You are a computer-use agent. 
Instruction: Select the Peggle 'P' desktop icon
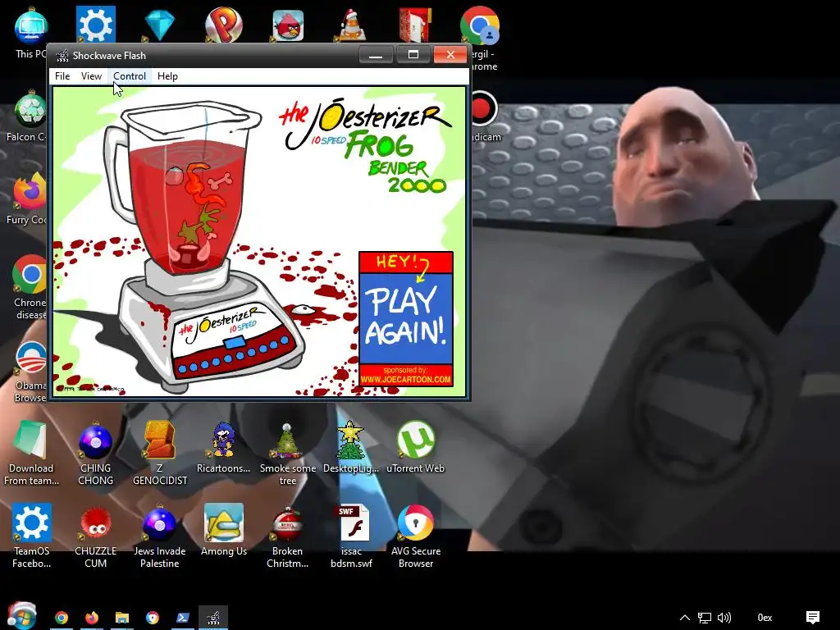(223, 25)
